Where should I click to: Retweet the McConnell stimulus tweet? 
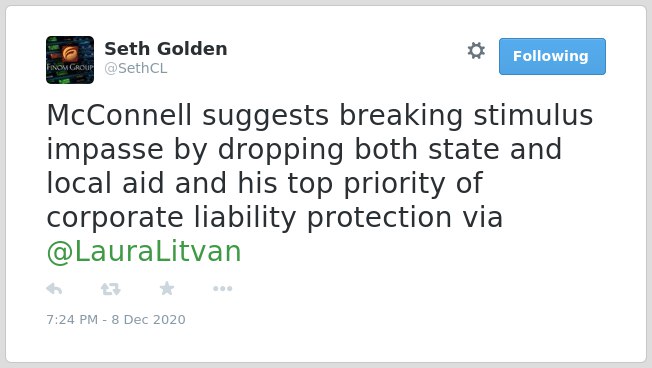(x=111, y=289)
